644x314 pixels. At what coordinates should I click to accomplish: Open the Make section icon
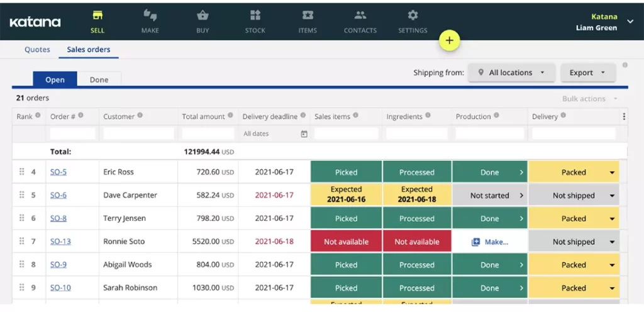click(150, 16)
